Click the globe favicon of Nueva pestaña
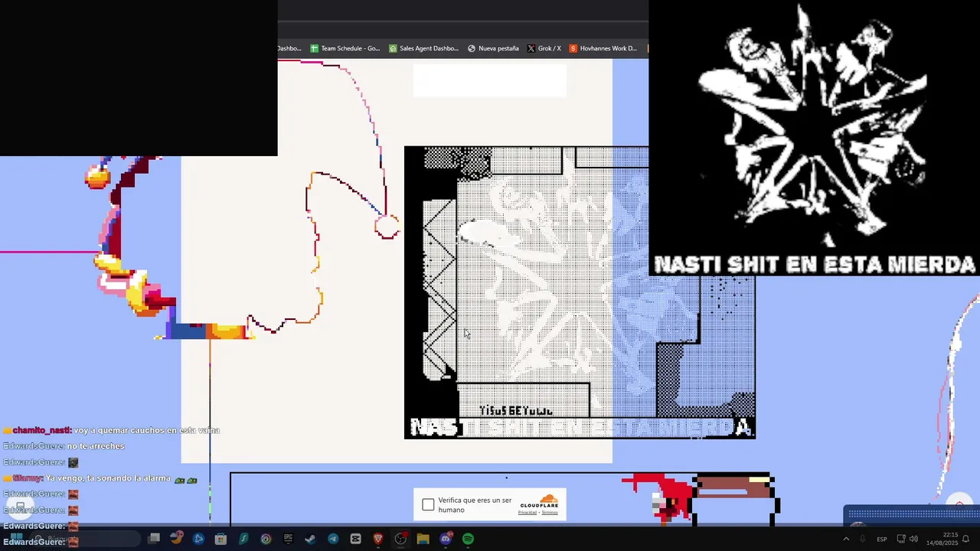Screen dimensions: 980x551 coord(472,48)
